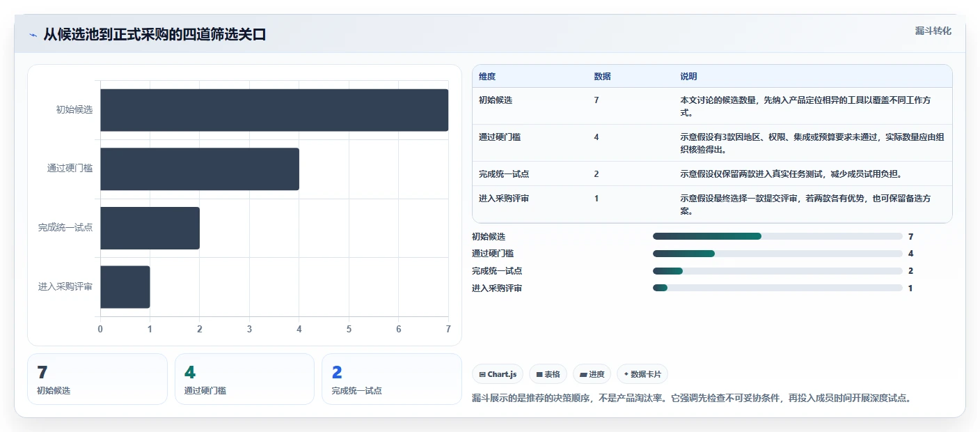The height and width of the screenshot is (432, 980).
Task: Click the 初始候选 label in the progress list
Action: coord(489,236)
